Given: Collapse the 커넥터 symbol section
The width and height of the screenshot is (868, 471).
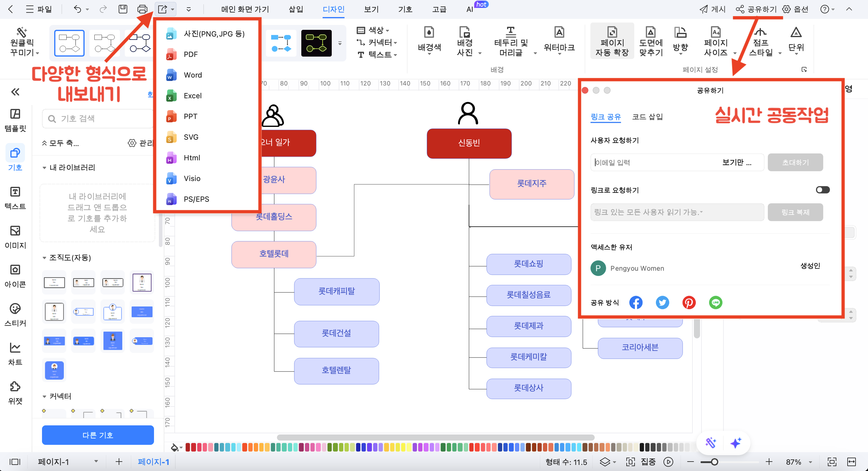Looking at the screenshot, I should click(x=44, y=396).
